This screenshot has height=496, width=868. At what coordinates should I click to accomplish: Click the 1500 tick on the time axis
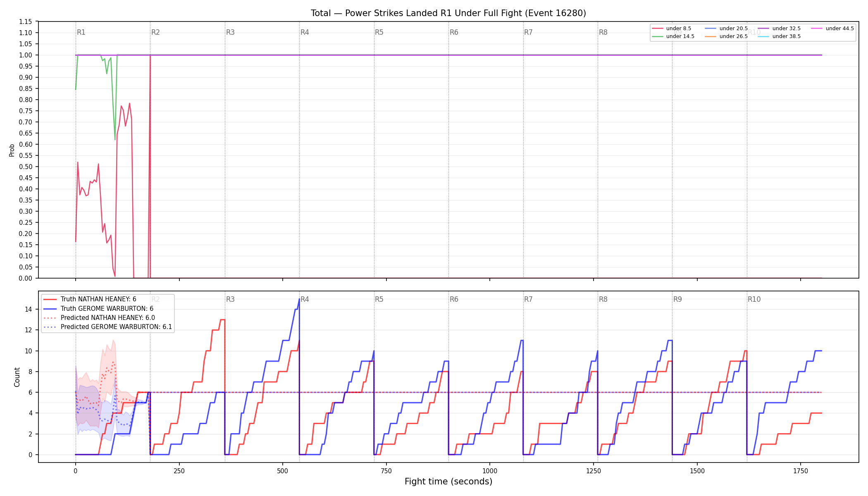[x=697, y=471]
